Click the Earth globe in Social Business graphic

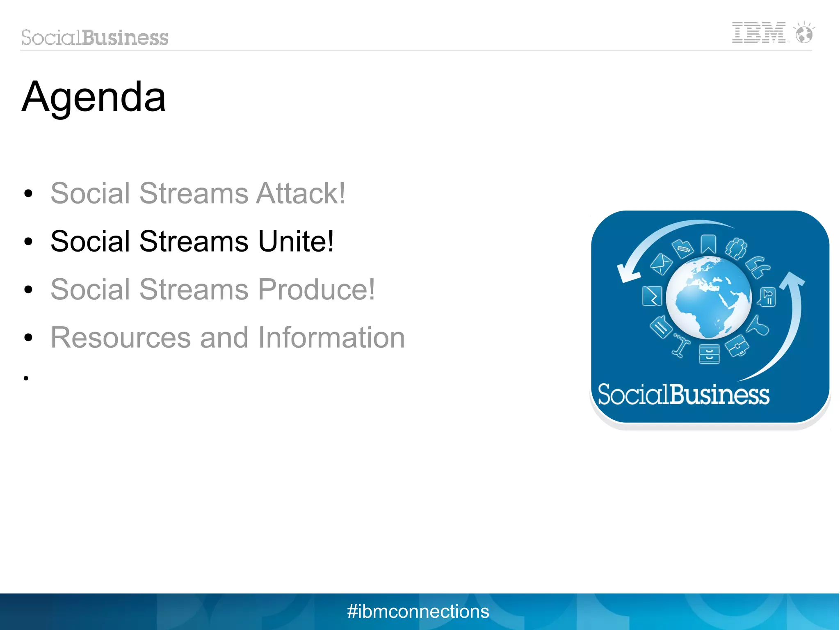[709, 298]
